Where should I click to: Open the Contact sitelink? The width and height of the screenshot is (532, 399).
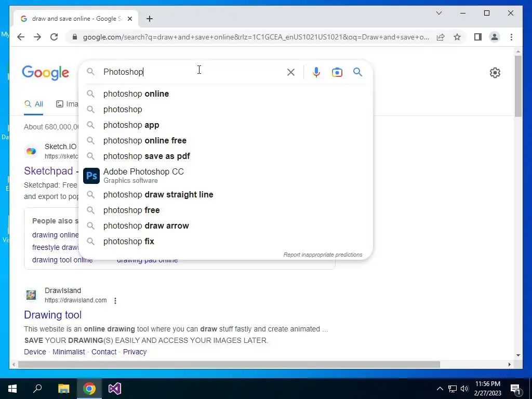point(104,352)
